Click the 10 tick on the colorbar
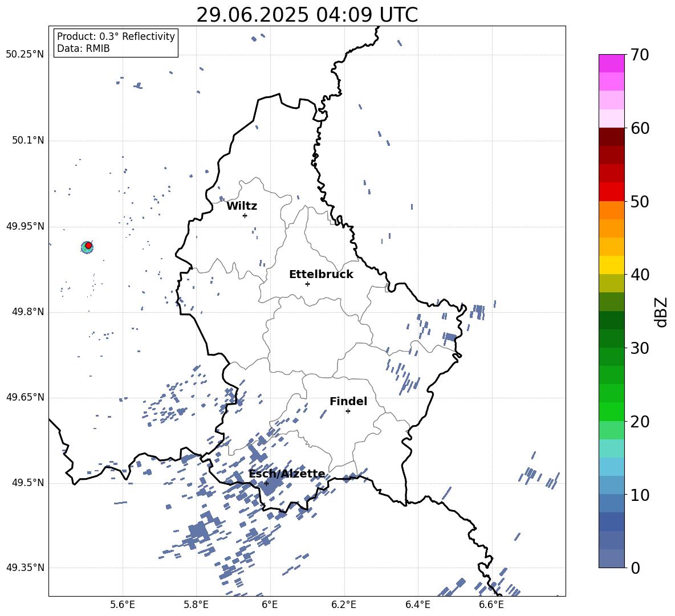675x616 pixels. pyautogui.click(x=640, y=495)
